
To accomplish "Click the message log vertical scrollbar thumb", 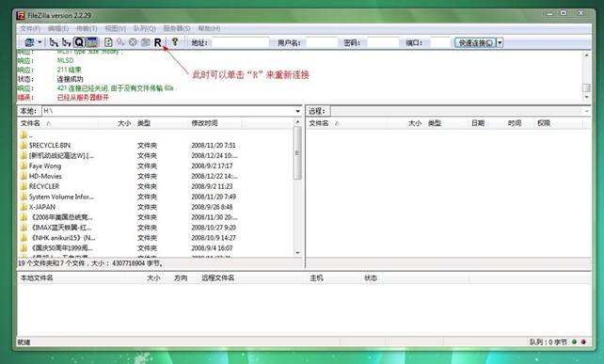I will point(586,87).
